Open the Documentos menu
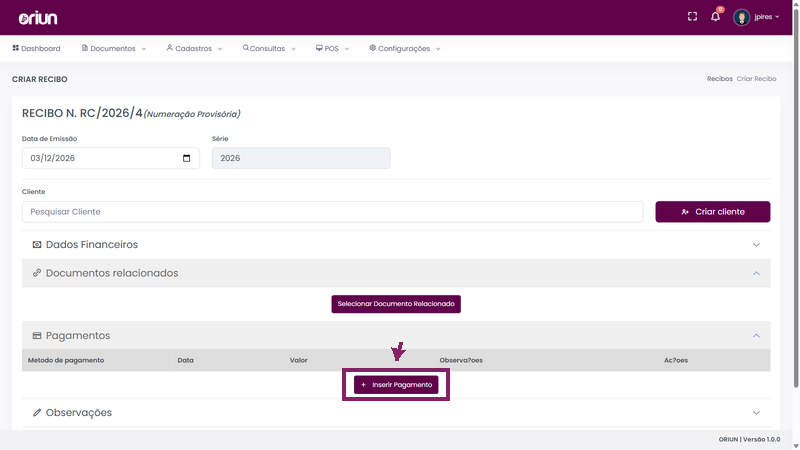The width and height of the screenshot is (800, 450). coord(114,48)
